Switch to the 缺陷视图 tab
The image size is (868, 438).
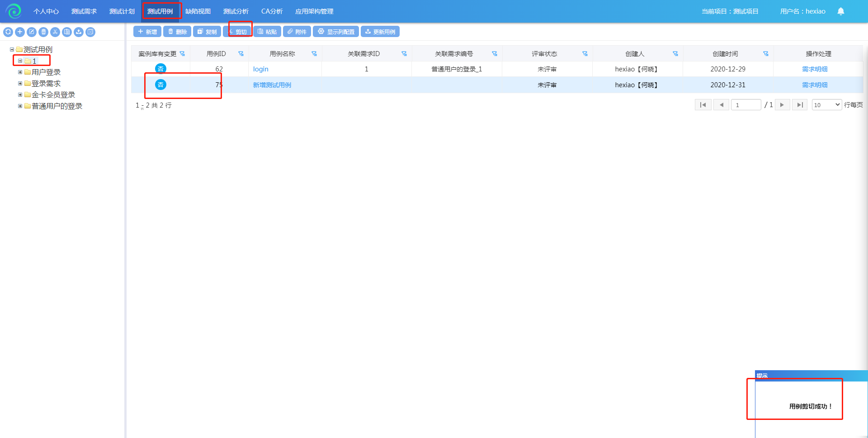click(x=198, y=11)
